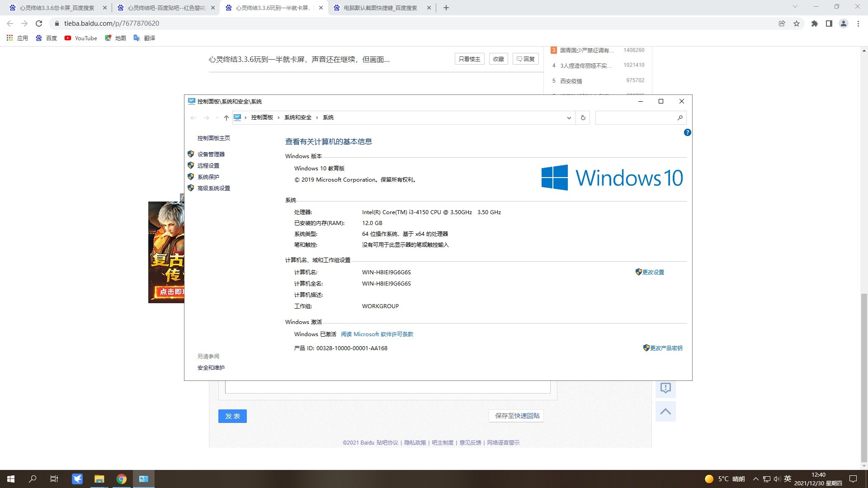Switch to the Tieba forum homepage tab
868x488 pixels.
pyautogui.click(x=166, y=8)
